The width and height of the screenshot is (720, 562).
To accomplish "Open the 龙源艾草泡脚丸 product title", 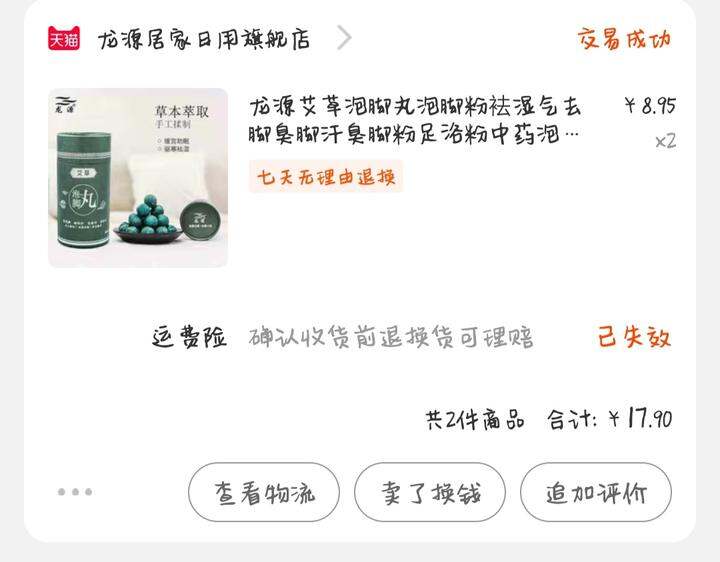I will tap(415, 120).
